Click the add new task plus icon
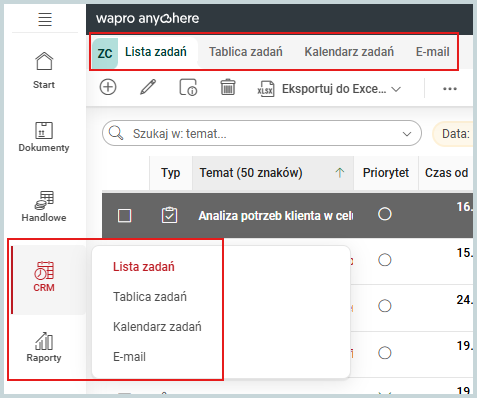 click(x=108, y=88)
